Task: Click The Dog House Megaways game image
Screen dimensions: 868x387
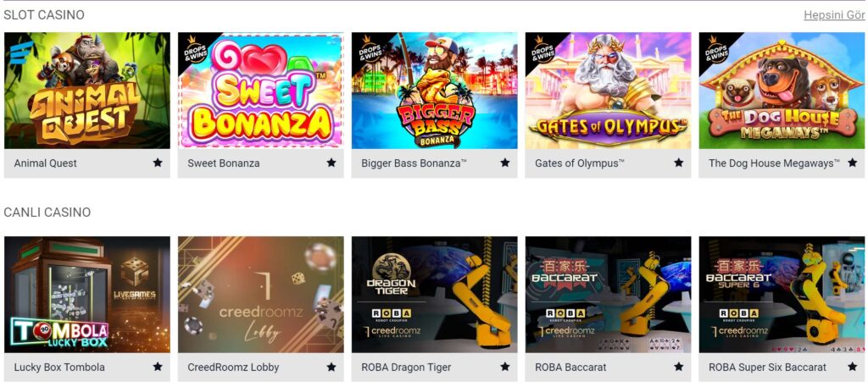Action: point(782,91)
